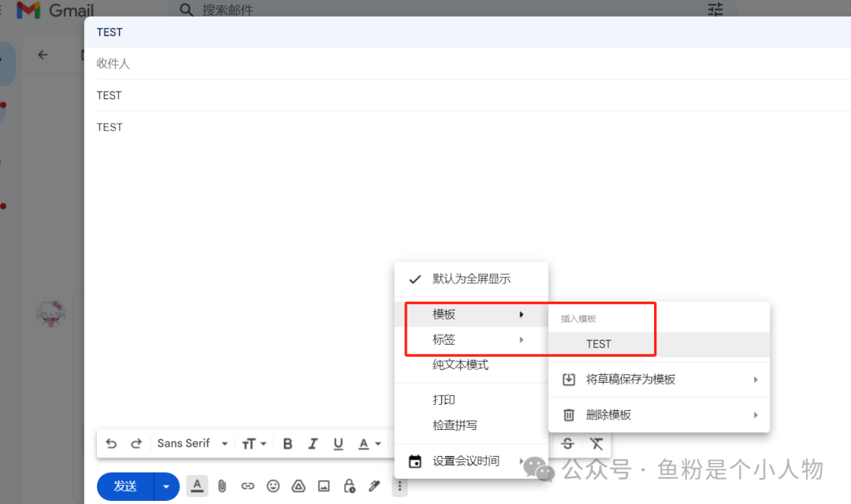Enable confidential mode for this email
Screen dimensions: 851x504
click(x=349, y=486)
